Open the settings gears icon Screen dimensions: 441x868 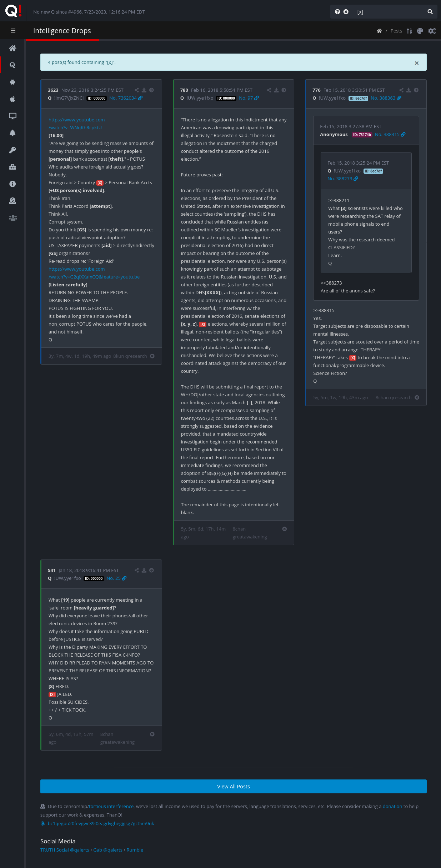(432, 31)
